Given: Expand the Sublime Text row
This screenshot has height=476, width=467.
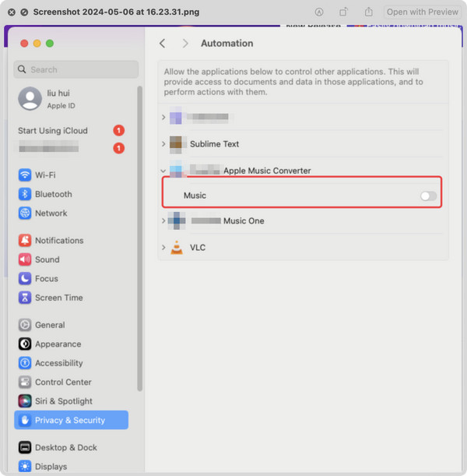Looking at the screenshot, I should pos(163,144).
